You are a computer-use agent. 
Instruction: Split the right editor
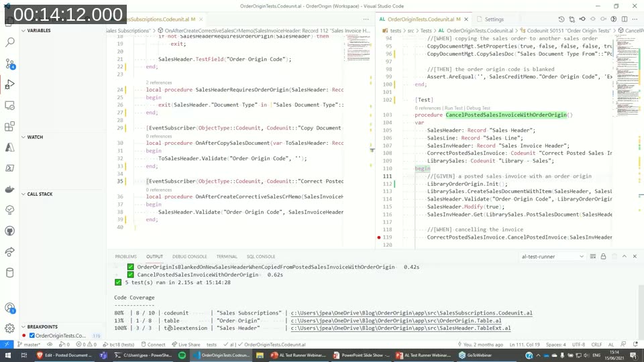click(625, 19)
